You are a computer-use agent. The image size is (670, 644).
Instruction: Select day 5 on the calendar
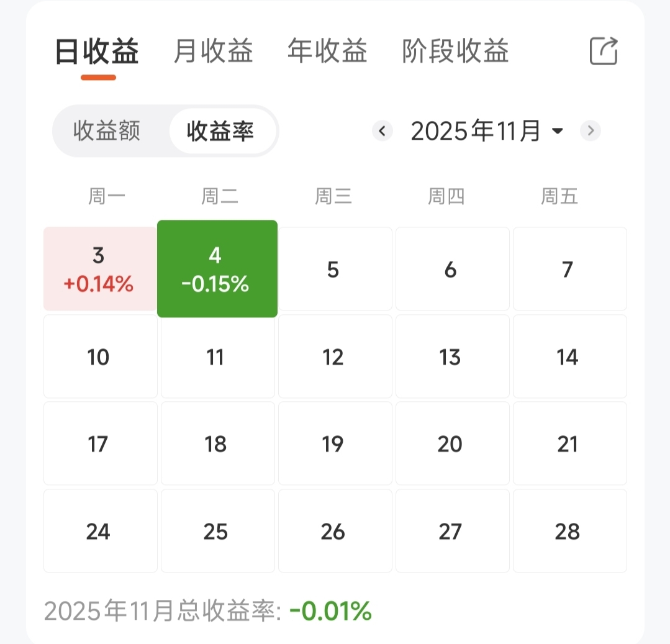click(x=334, y=269)
